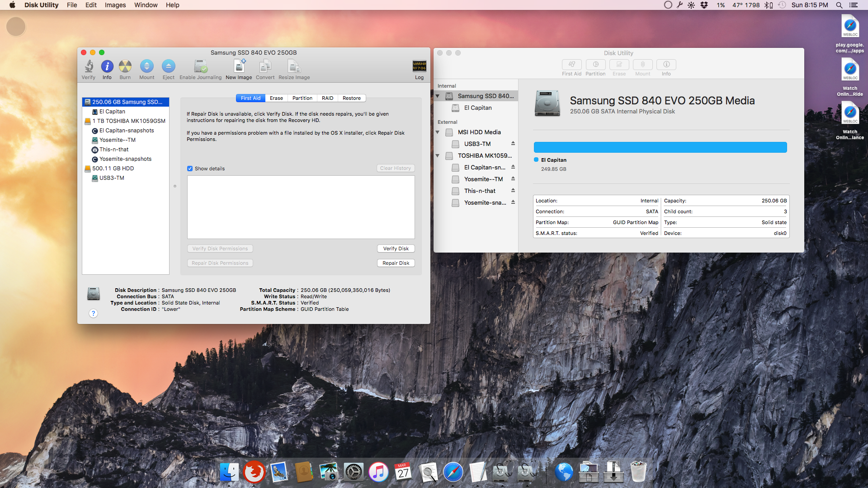Click Info icon in the new Disk Utility window
The width and height of the screenshot is (868, 488).
click(x=666, y=64)
